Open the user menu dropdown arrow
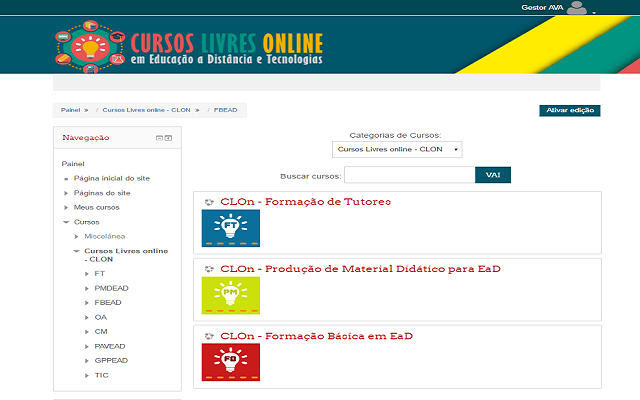The height and width of the screenshot is (400, 640). point(594,13)
